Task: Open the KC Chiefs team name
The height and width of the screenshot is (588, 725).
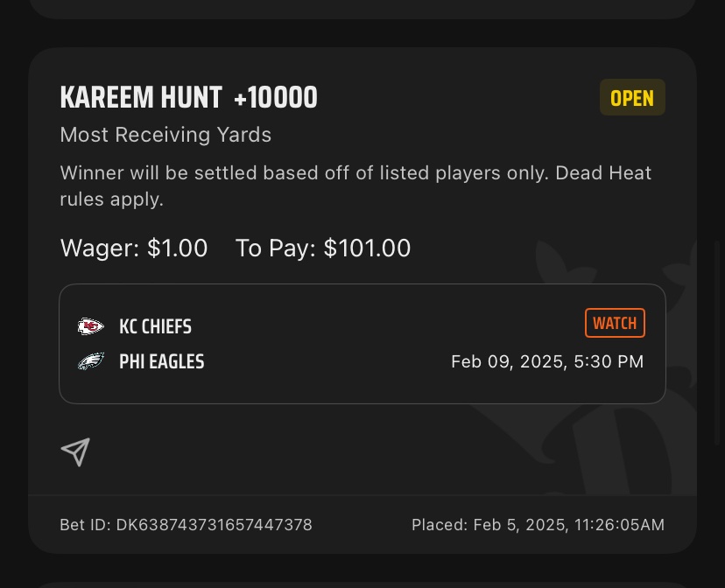Action: [155, 326]
